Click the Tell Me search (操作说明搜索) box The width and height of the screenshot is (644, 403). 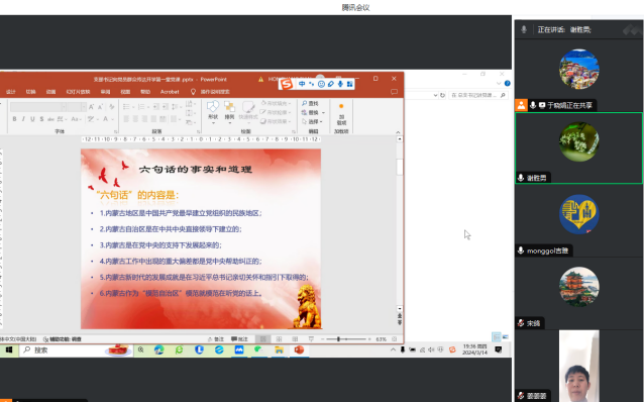click(213, 91)
